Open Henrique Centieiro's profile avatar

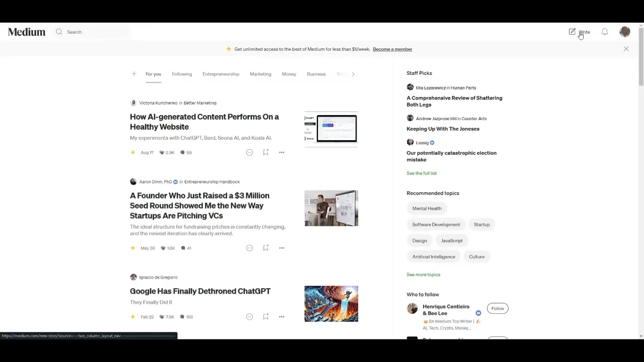[x=412, y=308]
